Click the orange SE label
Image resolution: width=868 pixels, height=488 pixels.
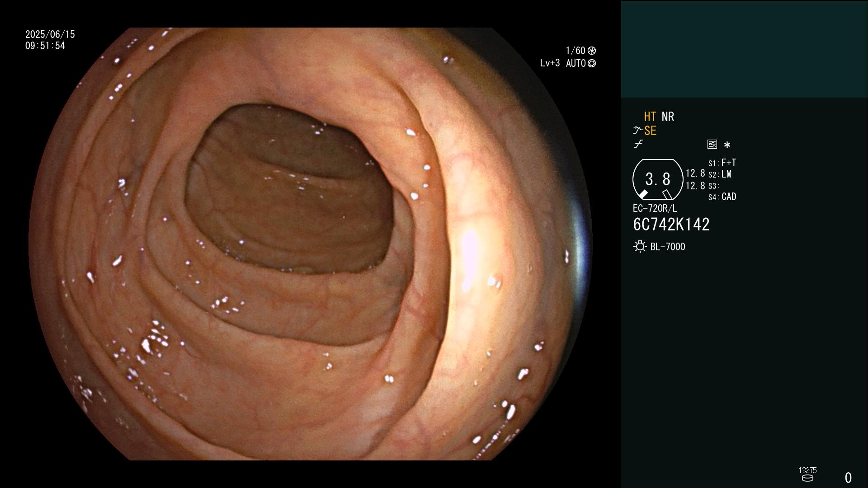650,131
